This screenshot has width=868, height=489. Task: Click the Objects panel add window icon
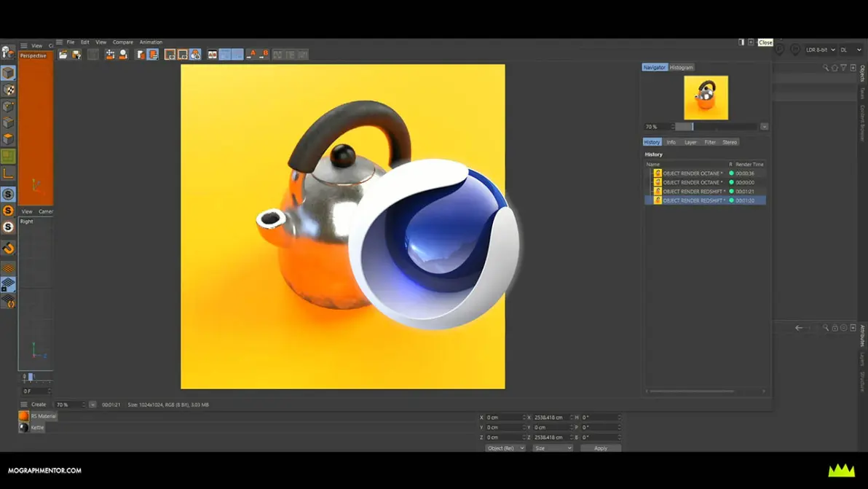point(853,68)
